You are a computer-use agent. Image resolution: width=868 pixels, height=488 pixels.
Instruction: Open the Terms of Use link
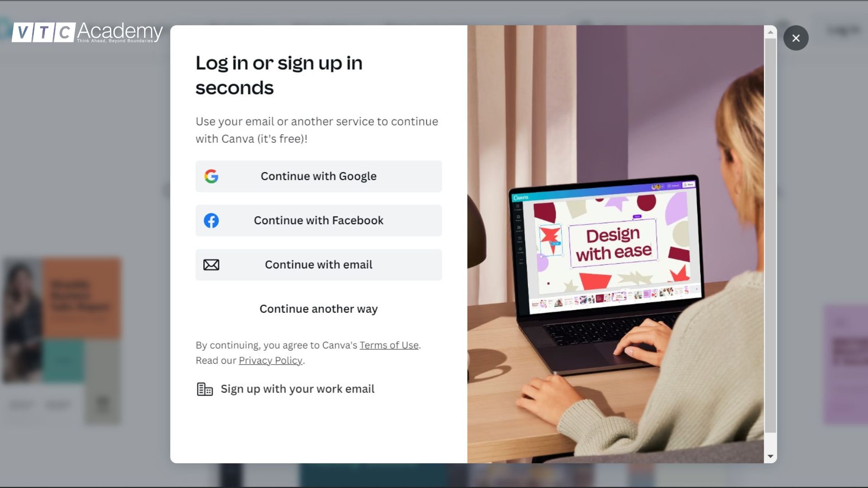(388, 346)
